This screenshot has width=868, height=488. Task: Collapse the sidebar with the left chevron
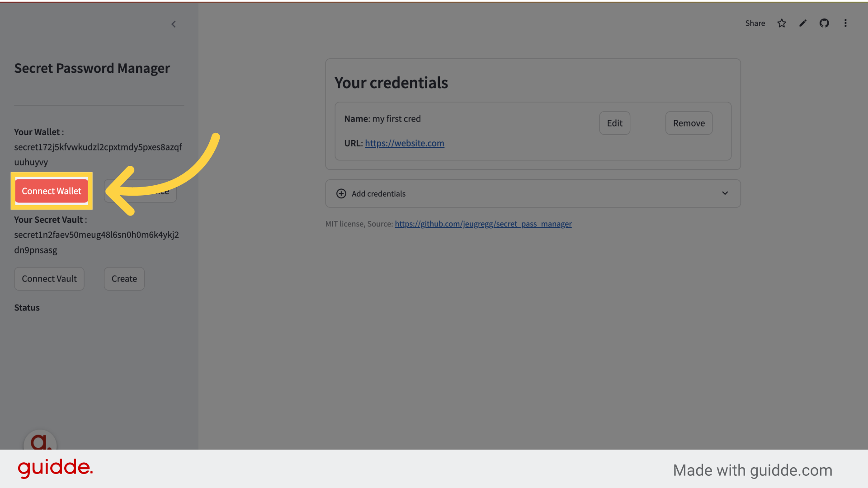[x=174, y=24]
